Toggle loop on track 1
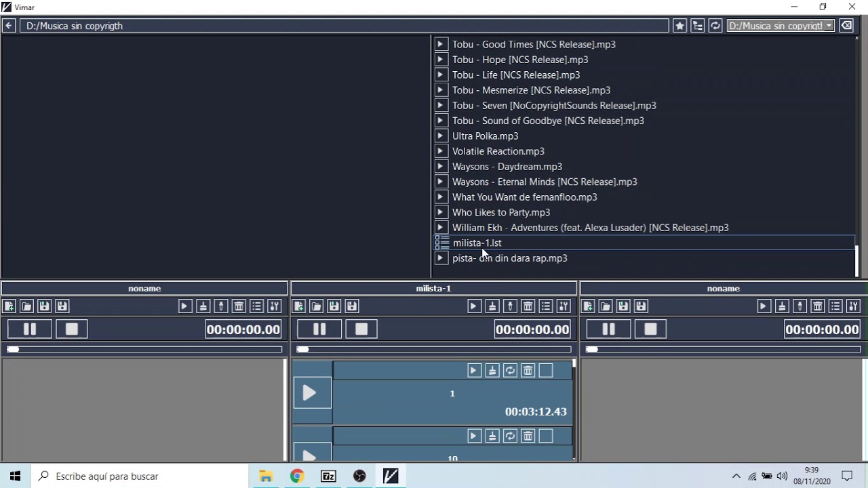Image resolution: width=868 pixels, height=488 pixels. (x=510, y=370)
